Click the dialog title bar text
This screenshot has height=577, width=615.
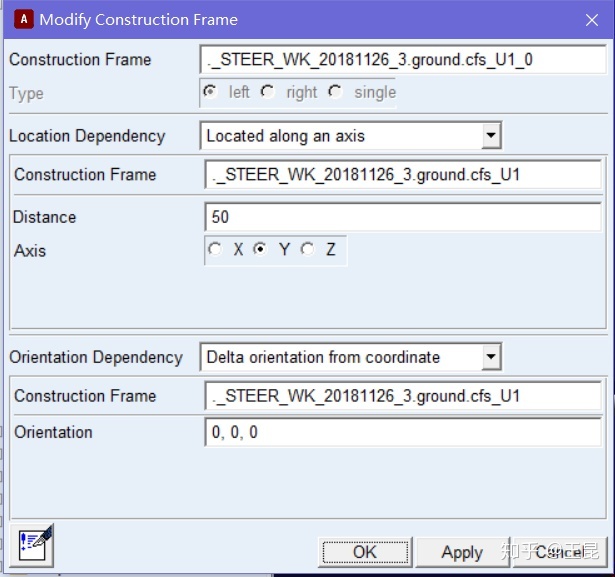coord(138,20)
